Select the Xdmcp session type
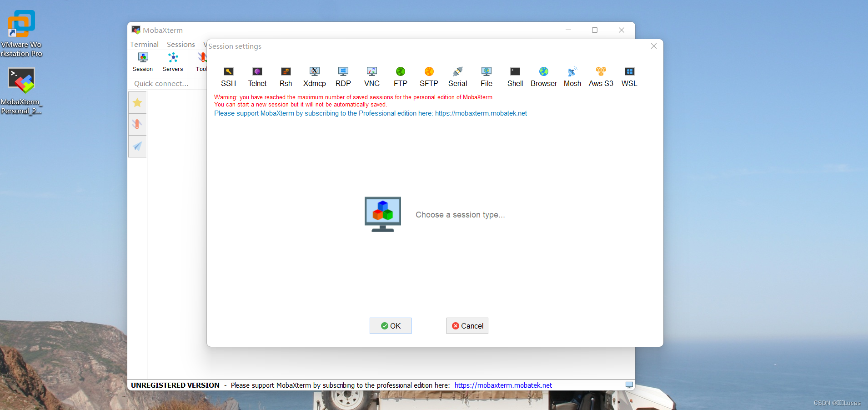The width and height of the screenshot is (868, 410). (315, 77)
